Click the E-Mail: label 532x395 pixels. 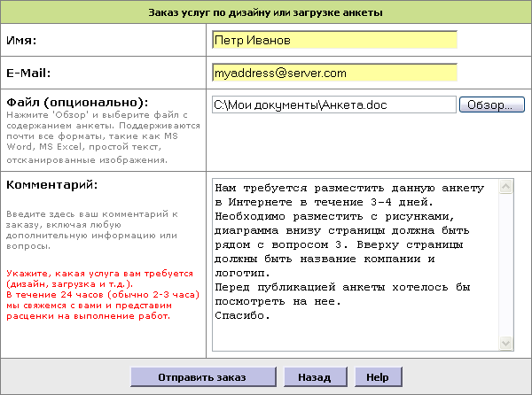pyautogui.click(x=28, y=73)
